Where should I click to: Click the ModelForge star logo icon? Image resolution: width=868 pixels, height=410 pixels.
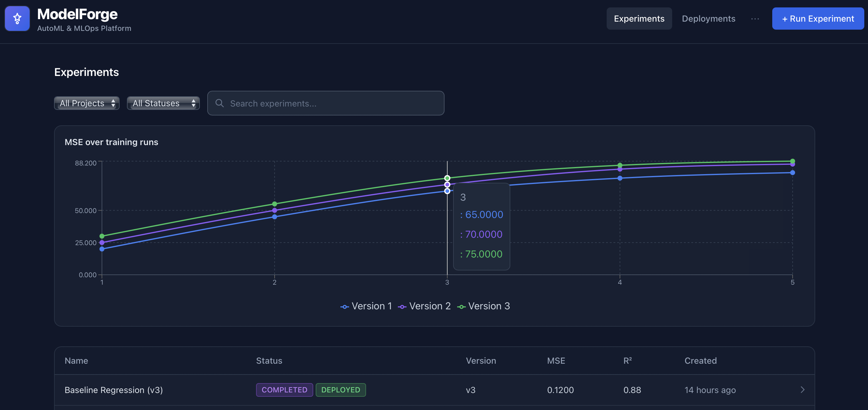pos(17,19)
